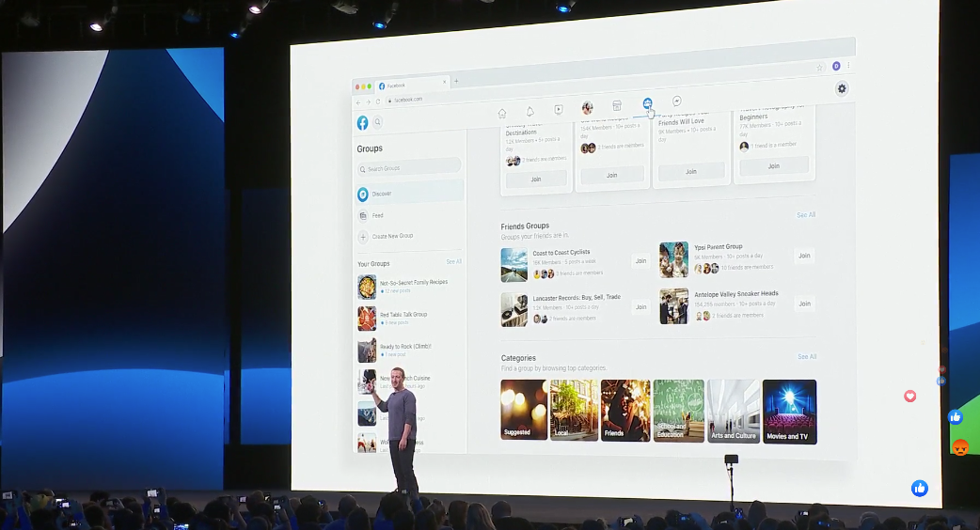Screen dimensions: 980x530
Task: Open Not-So-Secret Family Recipes group
Action: pos(413,283)
